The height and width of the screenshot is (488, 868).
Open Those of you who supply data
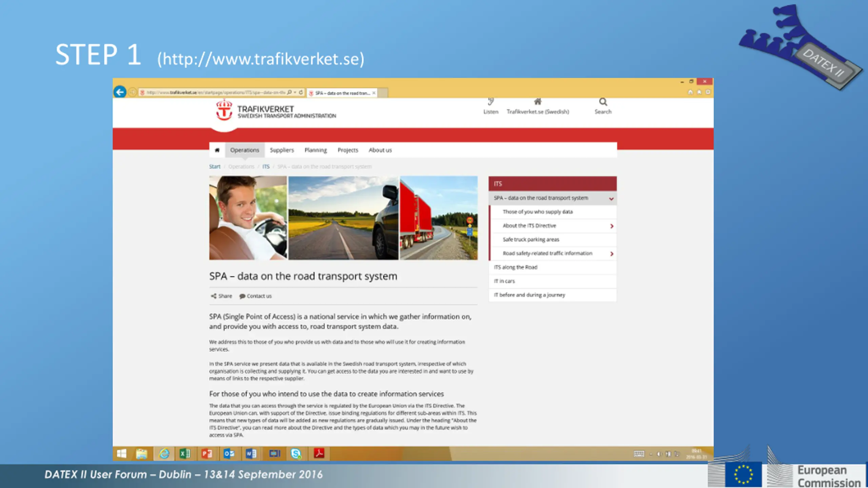coord(538,212)
